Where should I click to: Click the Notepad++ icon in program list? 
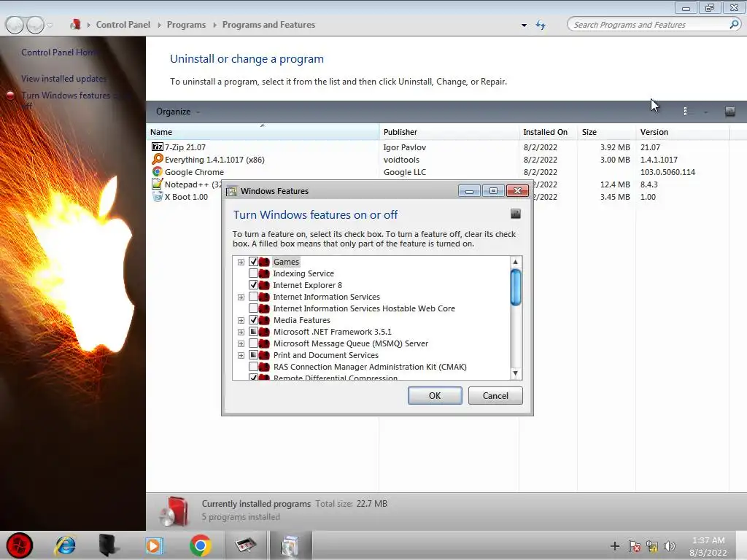[x=158, y=184]
